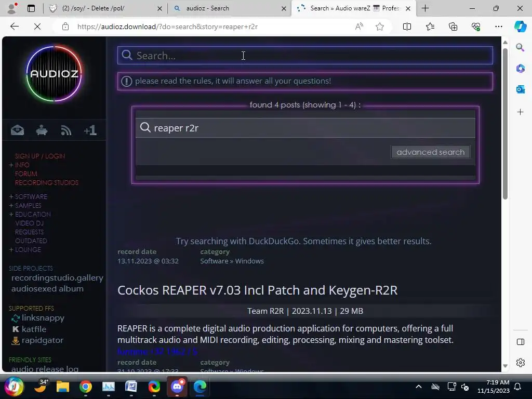Click the browser address bar URL

(167, 26)
